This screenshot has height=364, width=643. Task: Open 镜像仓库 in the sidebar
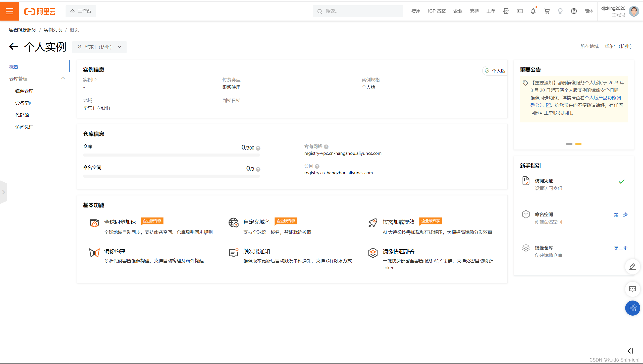[24, 91]
